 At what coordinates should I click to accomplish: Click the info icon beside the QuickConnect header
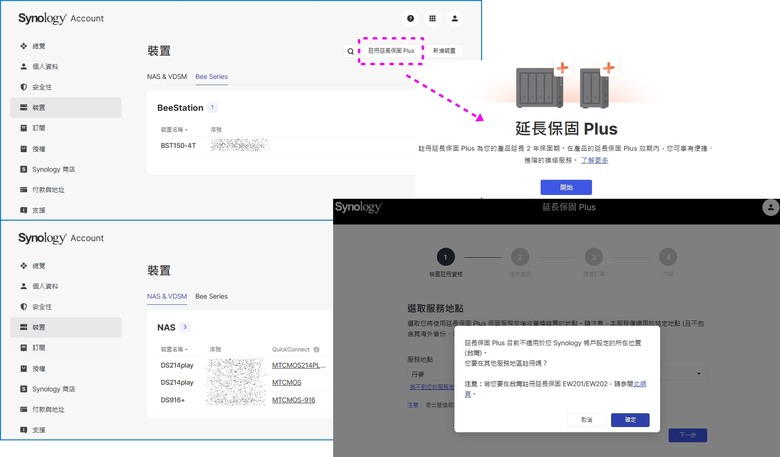point(316,350)
